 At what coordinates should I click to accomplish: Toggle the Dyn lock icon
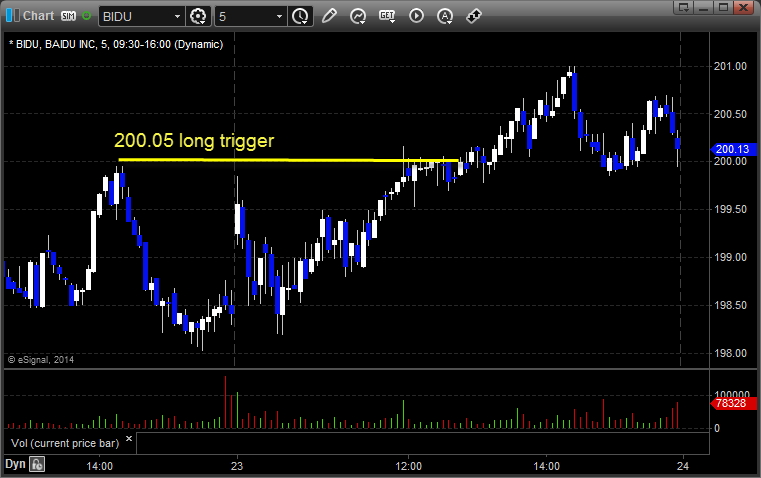click(x=37, y=464)
